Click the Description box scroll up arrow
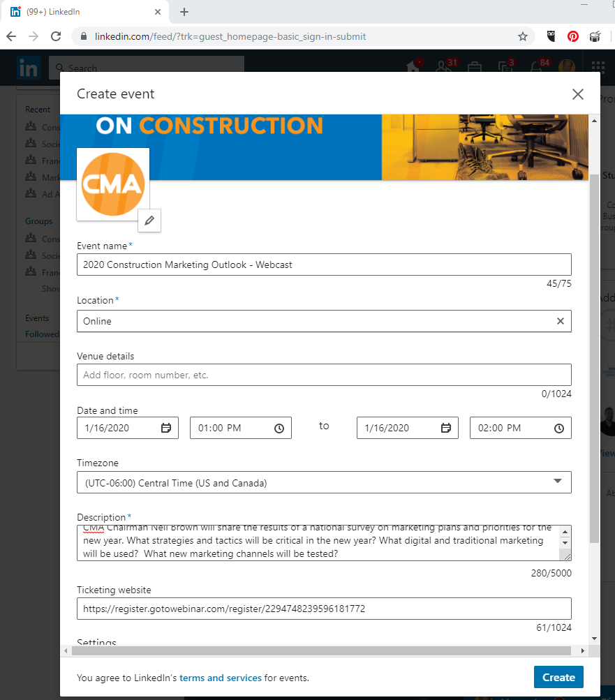615x700 pixels. click(x=565, y=532)
